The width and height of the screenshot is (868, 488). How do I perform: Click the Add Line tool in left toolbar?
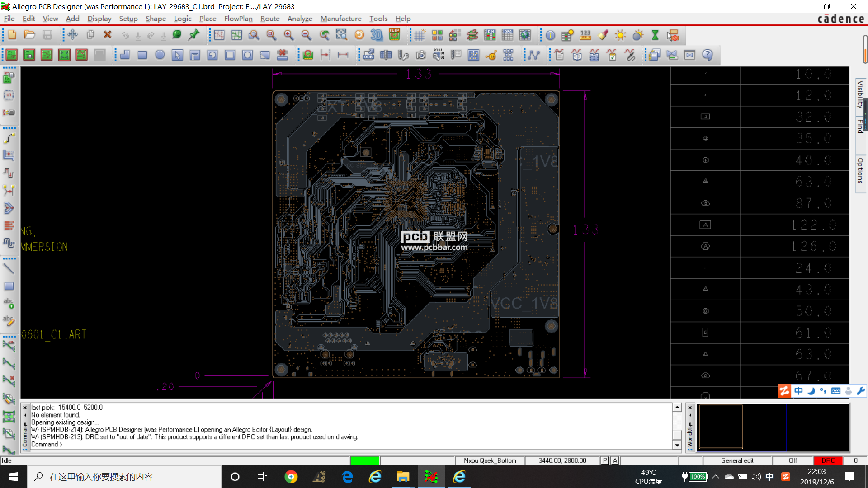(9, 269)
